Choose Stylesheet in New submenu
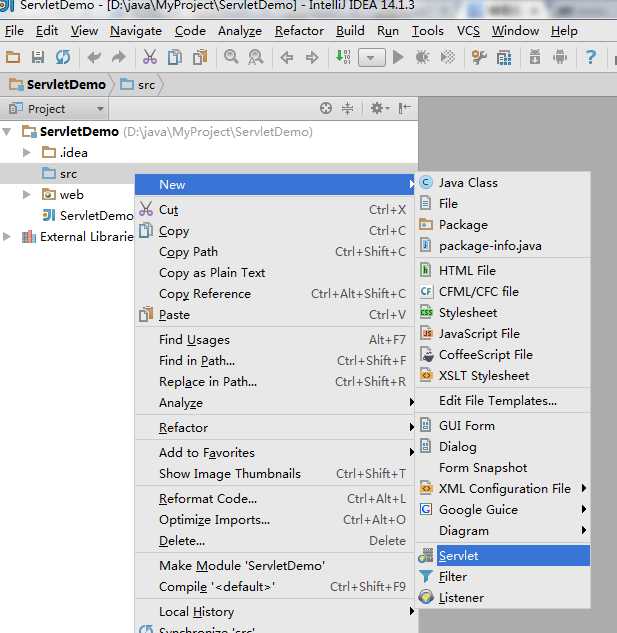The image size is (617, 633). coord(503,312)
